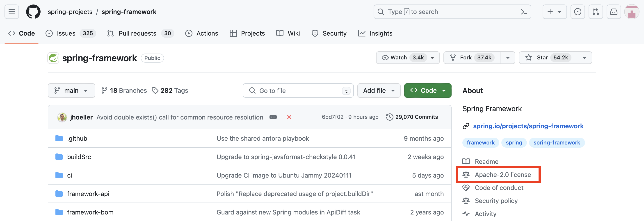Switch to the Issues tab

tap(71, 34)
